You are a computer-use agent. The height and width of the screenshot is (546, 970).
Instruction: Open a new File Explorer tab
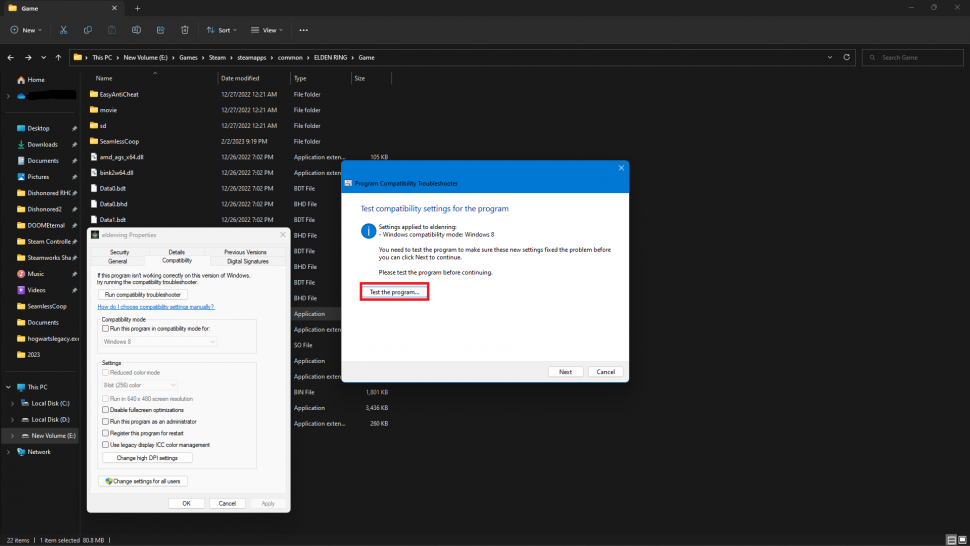(x=137, y=8)
